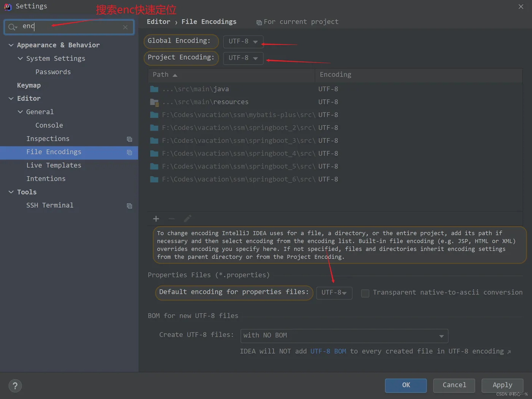The height and width of the screenshot is (399, 532).
Task: Enable Transparent native-to-ascii conversion checkbox
Action: click(365, 293)
